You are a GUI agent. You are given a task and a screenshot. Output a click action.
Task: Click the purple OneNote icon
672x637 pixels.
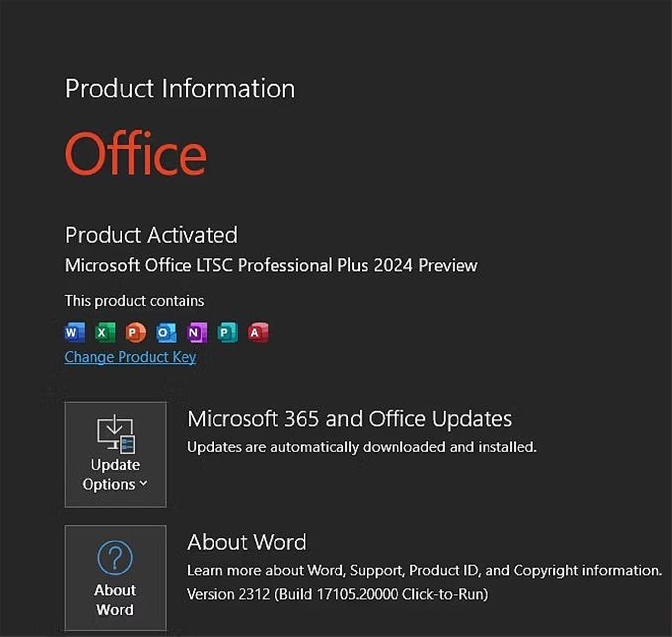click(x=197, y=333)
